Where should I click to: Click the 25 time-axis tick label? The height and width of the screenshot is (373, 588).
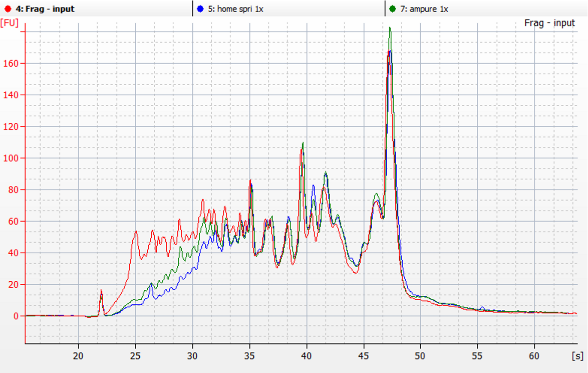[135, 356]
